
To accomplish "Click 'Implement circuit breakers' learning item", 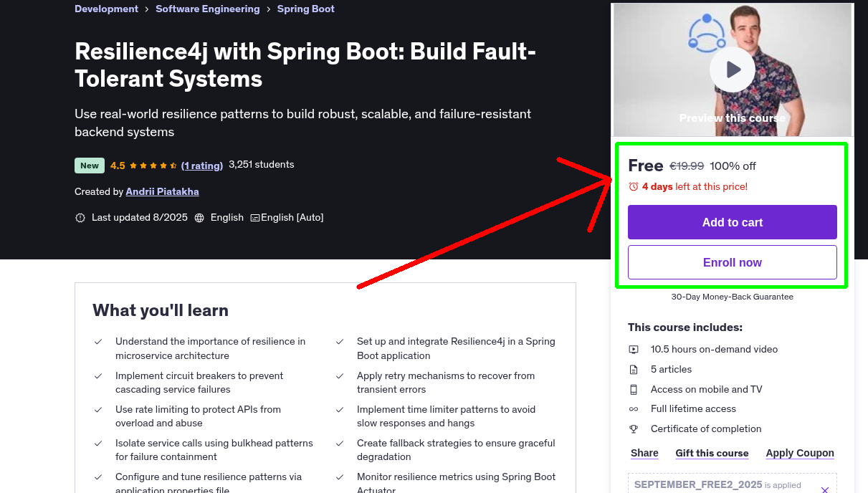I will (x=199, y=383).
